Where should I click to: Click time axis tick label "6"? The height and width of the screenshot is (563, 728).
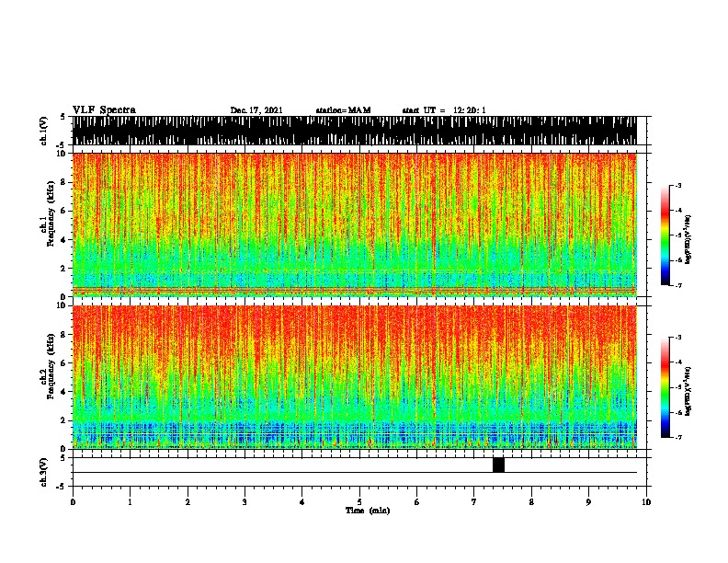point(417,501)
